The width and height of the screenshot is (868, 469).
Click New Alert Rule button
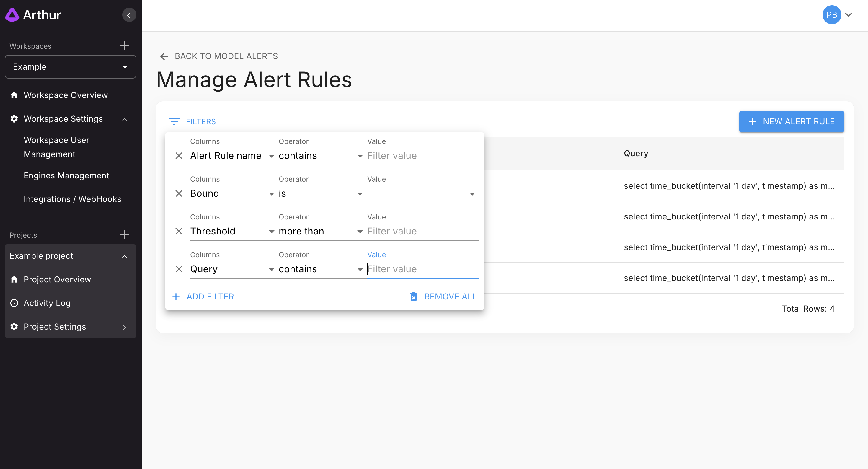tap(791, 121)
